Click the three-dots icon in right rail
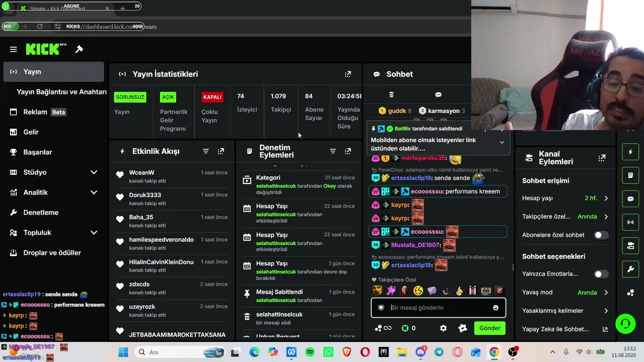The height and width of the screenshot is (362, 644). [x=630, y=293]
